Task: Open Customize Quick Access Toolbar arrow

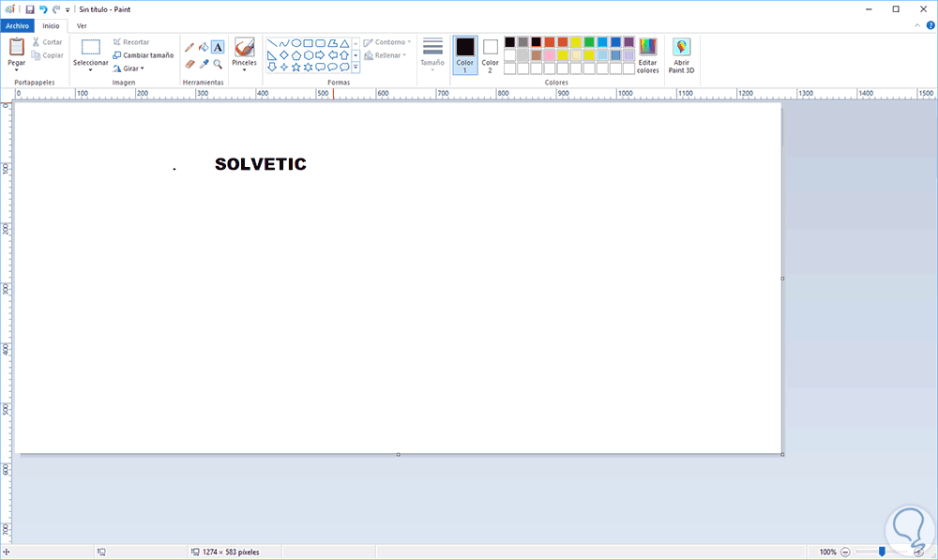Action: 67,9
